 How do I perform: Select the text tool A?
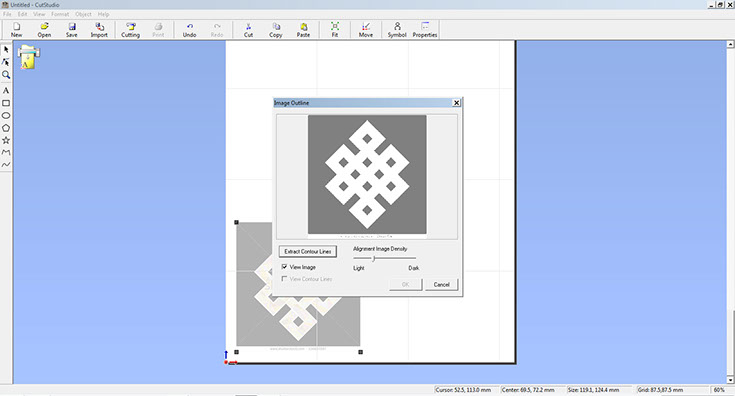click(x=6, y=90)
